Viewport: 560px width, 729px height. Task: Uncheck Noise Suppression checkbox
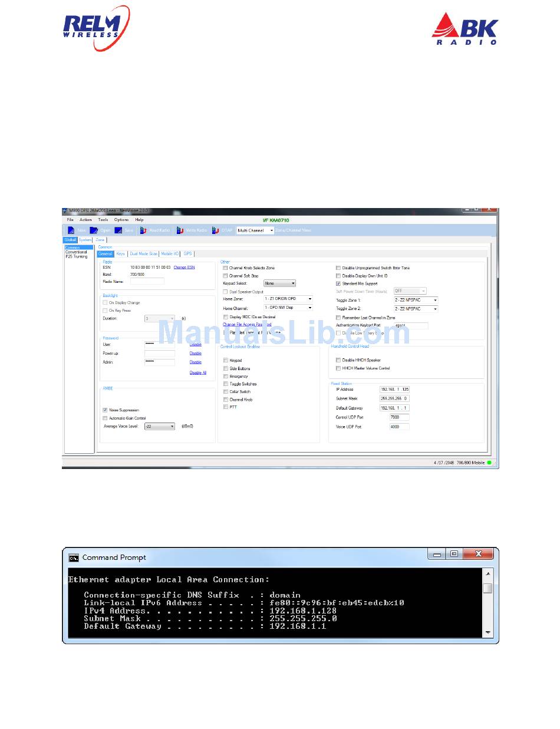coord(105,410)
